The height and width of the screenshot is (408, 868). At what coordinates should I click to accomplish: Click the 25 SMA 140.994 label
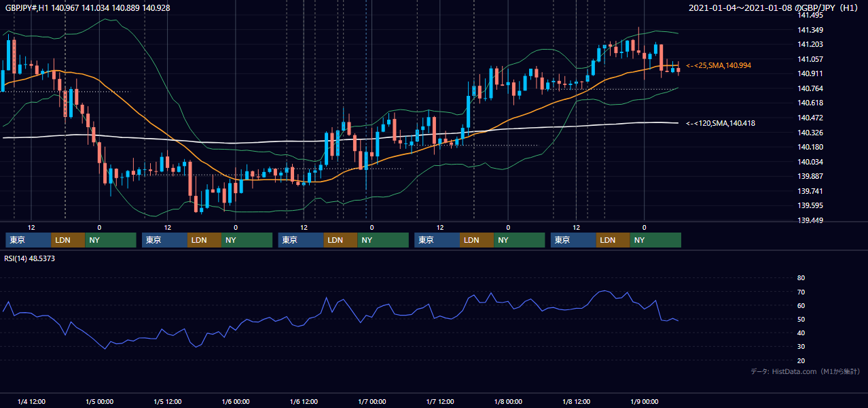point(719,65)
